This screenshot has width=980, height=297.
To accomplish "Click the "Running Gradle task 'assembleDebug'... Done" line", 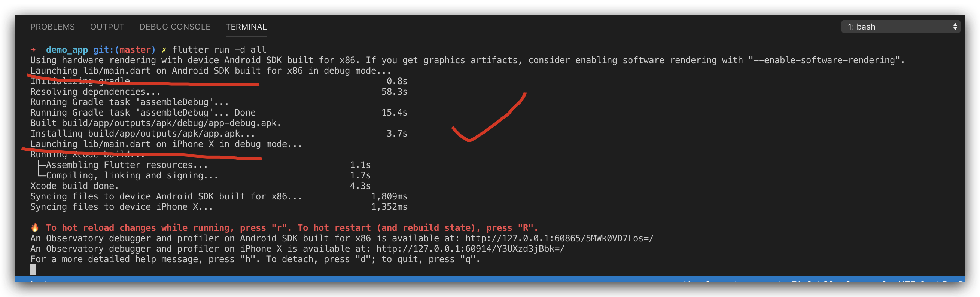I will click(143, 113).
